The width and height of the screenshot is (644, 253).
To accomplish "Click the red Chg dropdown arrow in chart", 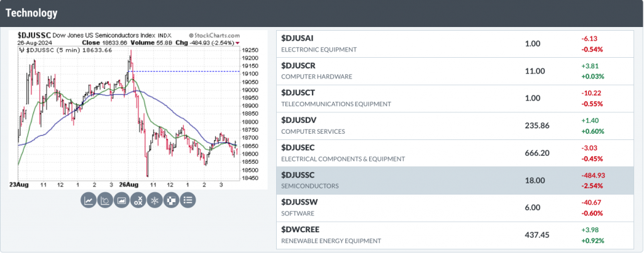I will 238,43.
